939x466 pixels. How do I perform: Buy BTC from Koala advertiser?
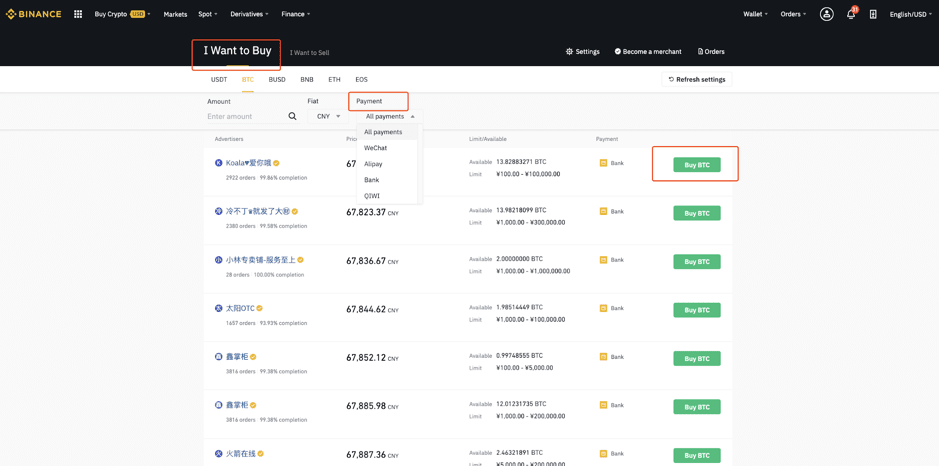pos(696,165)
